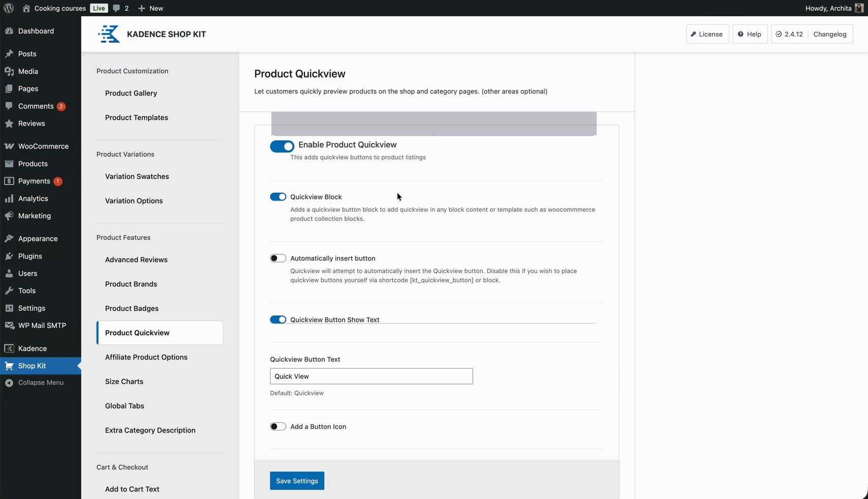Click the Shop Kit cart icon

[9, 366]
